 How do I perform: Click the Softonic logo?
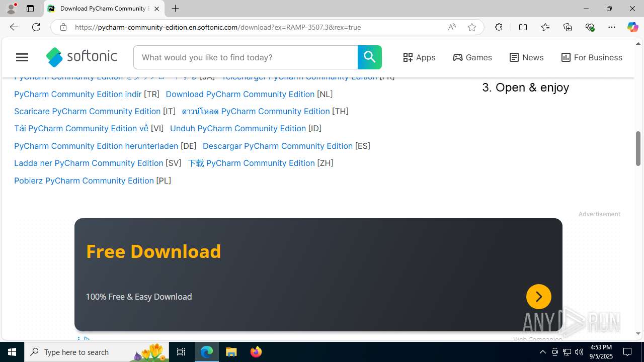coord(82,57)
